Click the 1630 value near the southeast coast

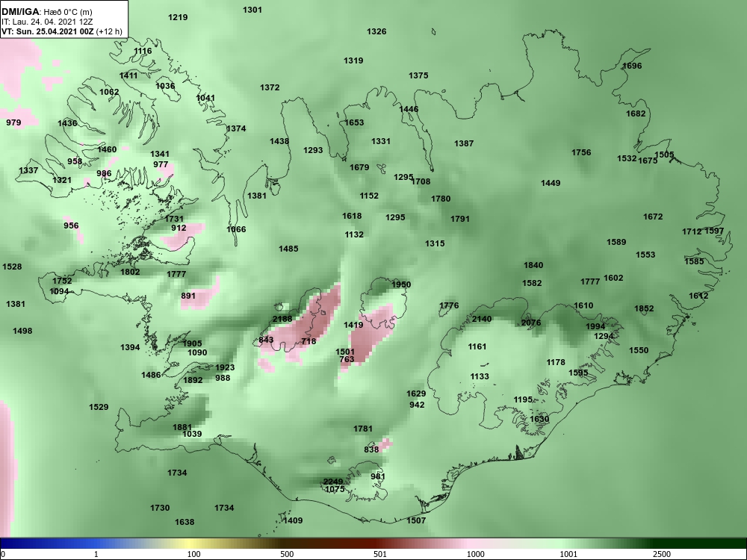point(540,419)
